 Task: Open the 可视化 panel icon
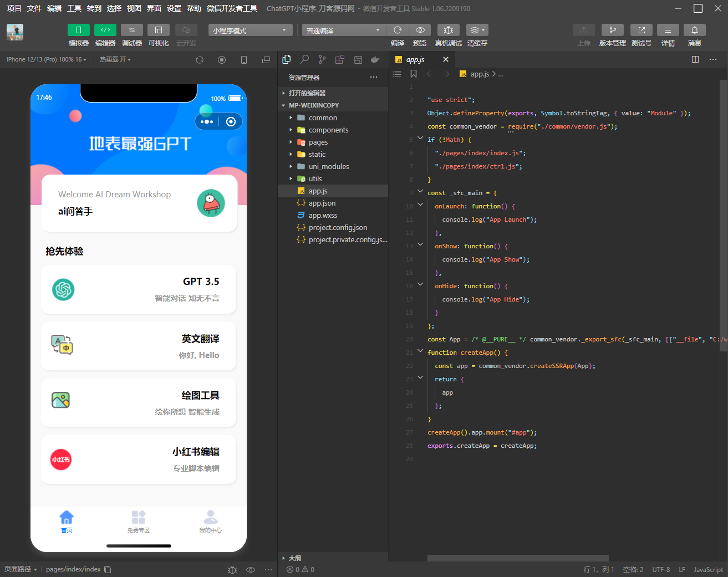(x=158, y=29)
